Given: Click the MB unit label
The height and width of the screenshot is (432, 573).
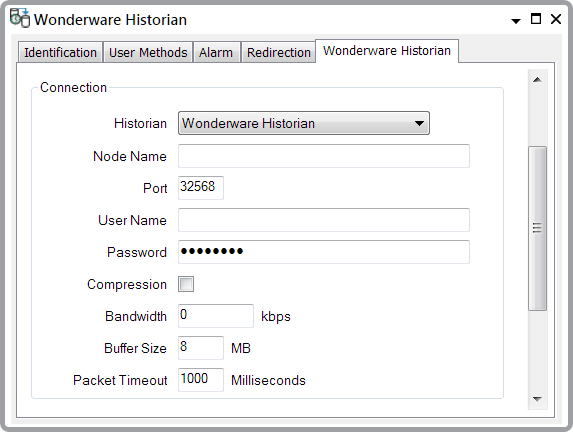Looking at the screenshot, I should click(241, 348).
